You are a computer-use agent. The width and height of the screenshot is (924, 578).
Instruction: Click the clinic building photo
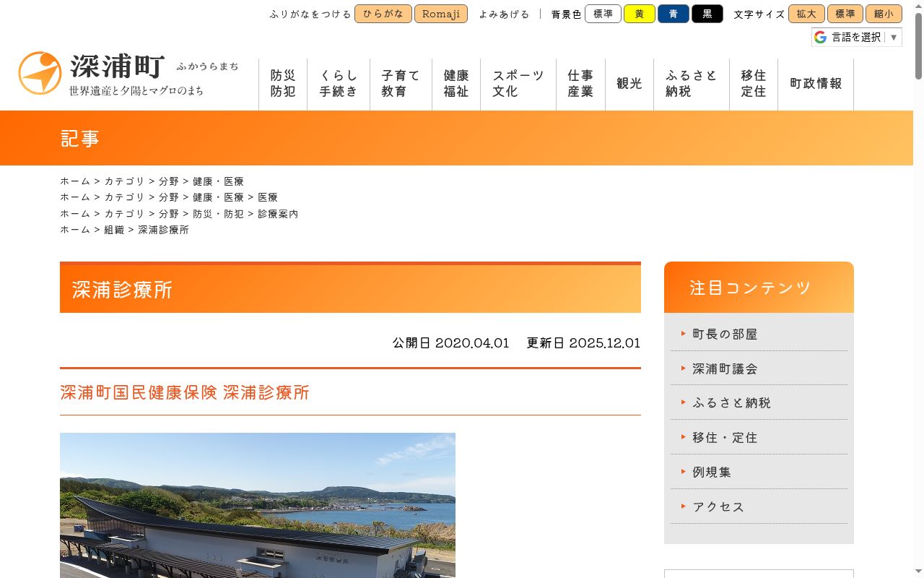pos(258,505)
